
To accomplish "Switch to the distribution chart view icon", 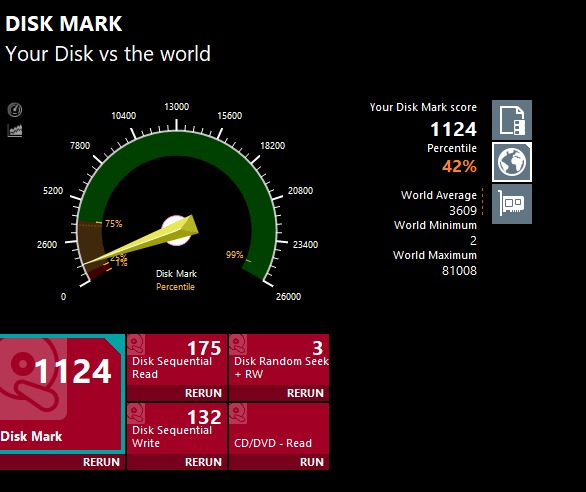I will tap(15, 130).
